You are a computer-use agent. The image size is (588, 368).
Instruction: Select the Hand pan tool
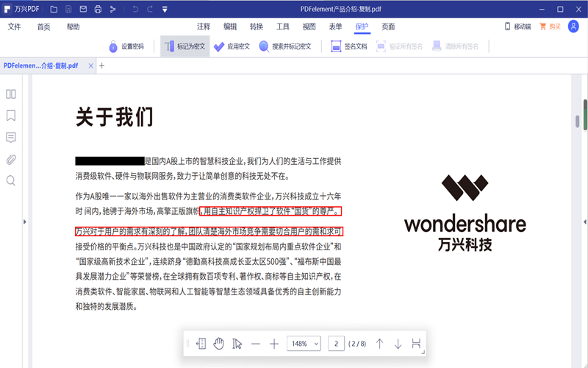tap(218, 344)
